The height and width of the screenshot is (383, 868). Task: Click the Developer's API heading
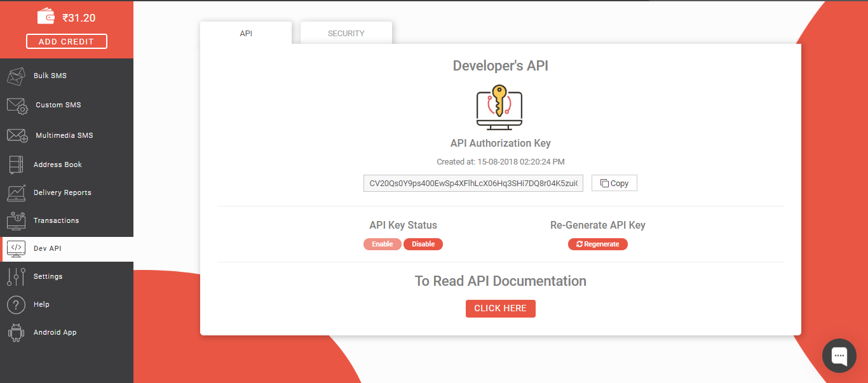pyautogui.click(x=501, y=65)
